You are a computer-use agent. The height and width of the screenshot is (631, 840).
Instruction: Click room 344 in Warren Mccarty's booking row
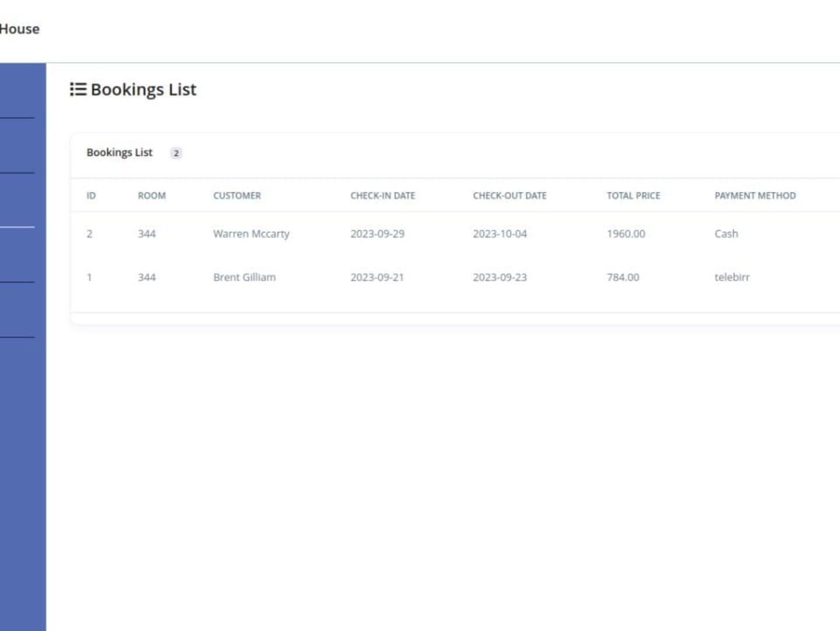point(146,233)
